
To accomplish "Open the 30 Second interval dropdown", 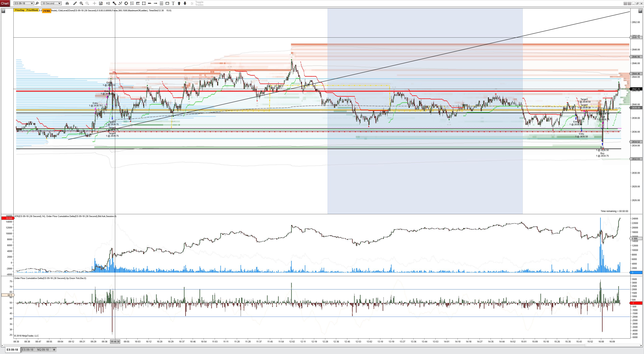I will (51, 3).
